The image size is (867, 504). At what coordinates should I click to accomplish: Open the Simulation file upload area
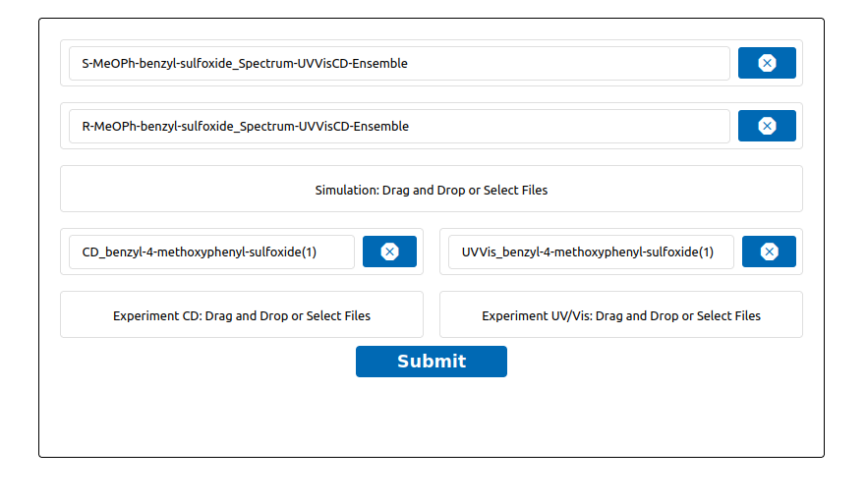(x=431, y=189)
